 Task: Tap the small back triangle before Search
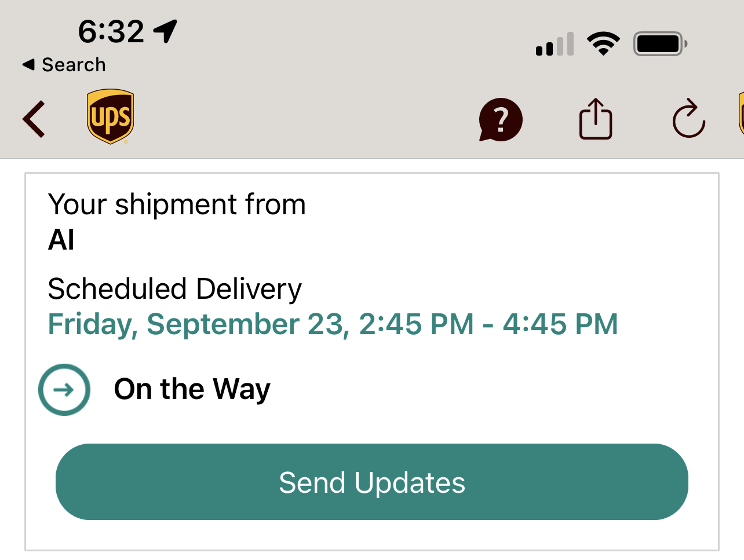28,65
